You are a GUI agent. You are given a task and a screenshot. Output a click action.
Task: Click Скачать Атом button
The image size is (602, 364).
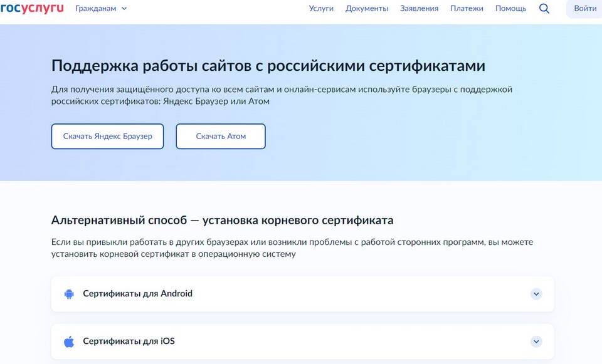click(x=221, y=136)
